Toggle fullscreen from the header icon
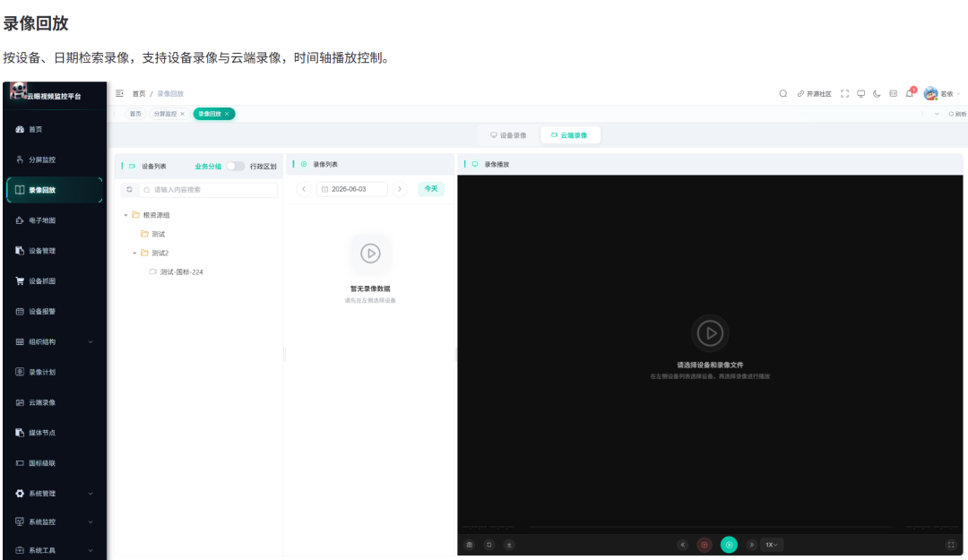Image resolution: width=968 pixels, height=560 pixels. 844,94
